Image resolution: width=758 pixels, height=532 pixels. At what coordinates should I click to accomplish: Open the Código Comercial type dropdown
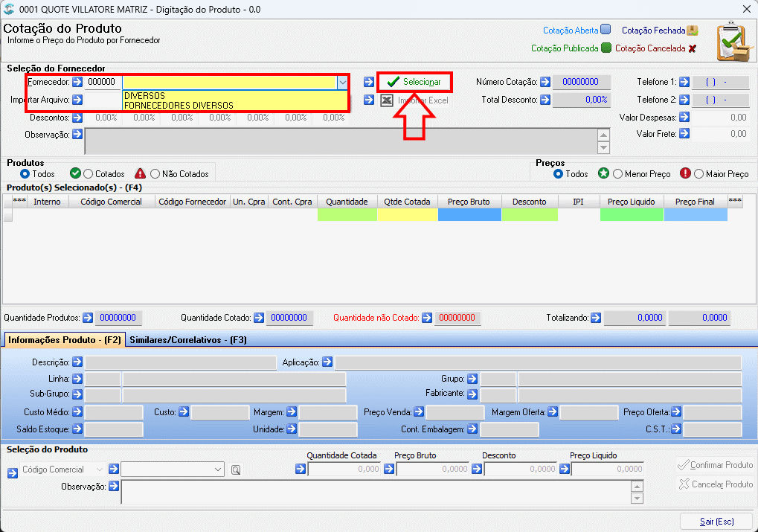point(99,469)
